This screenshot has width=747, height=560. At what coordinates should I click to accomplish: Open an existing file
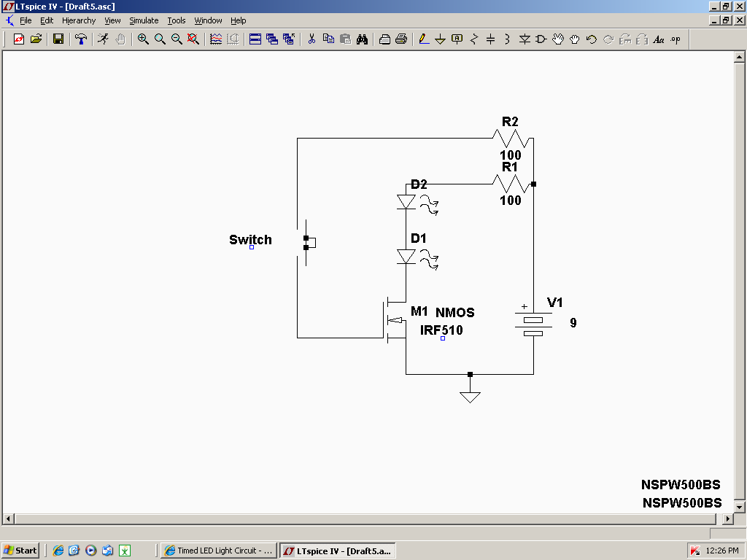[x=36, y=39]
